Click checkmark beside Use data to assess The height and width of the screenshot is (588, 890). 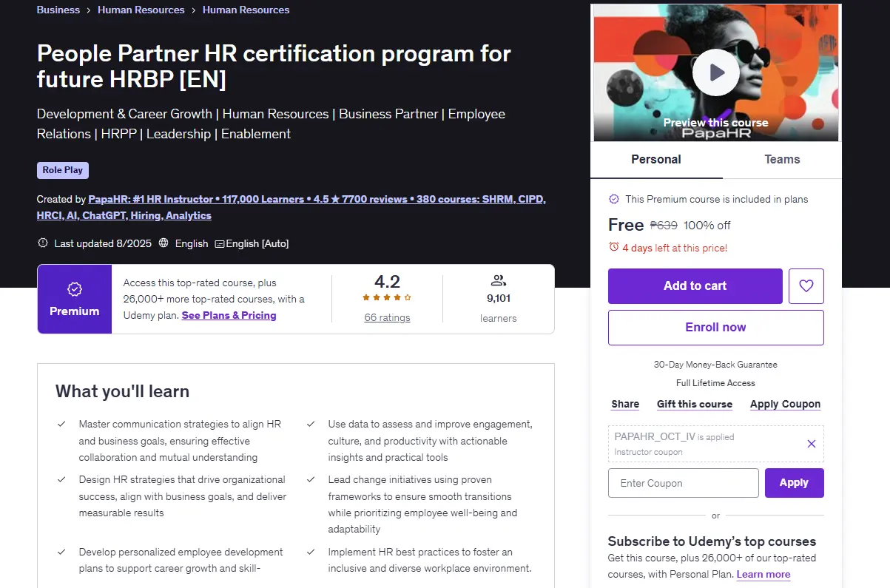coord(311,425)
